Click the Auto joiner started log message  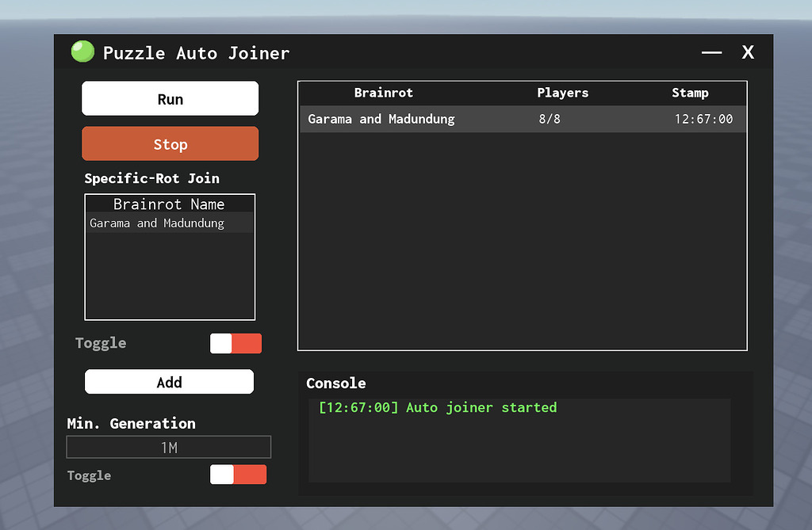pos(437,406)
